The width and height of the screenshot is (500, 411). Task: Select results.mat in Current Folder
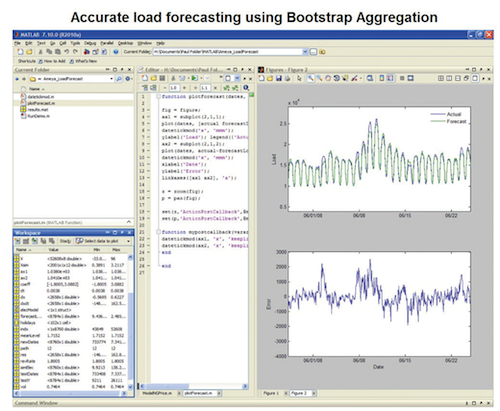38,109
